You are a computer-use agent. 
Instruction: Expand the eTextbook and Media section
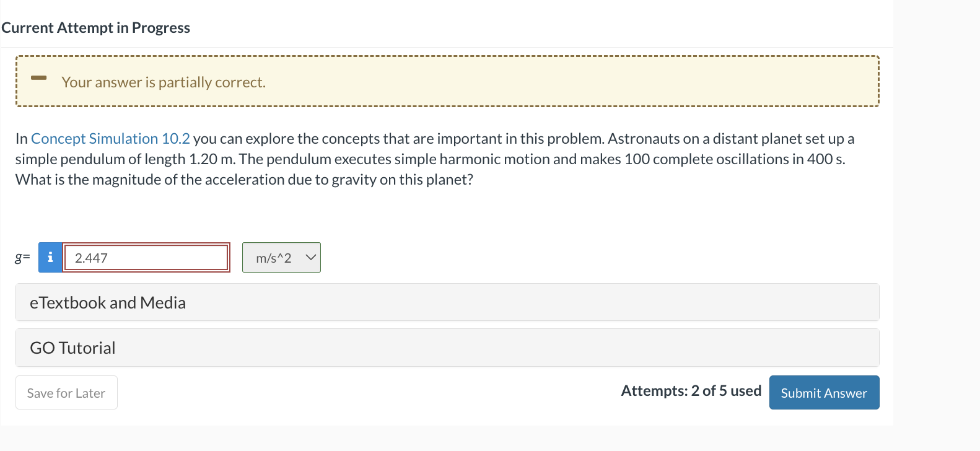point(108,302)
